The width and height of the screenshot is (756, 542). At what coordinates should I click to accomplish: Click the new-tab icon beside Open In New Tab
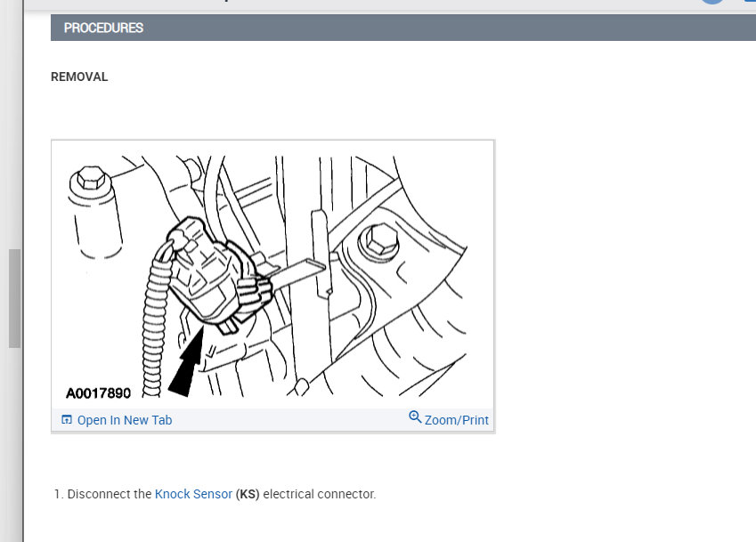tap(67, 420)
